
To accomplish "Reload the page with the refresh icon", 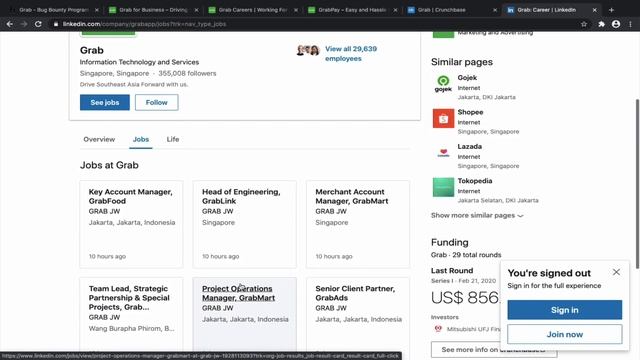I will [38, 24].
